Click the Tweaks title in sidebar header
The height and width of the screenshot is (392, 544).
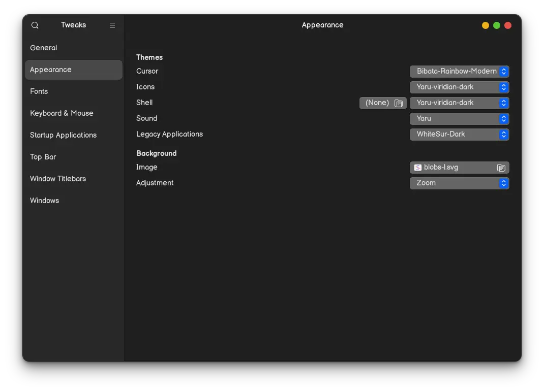tap(74, 25)
